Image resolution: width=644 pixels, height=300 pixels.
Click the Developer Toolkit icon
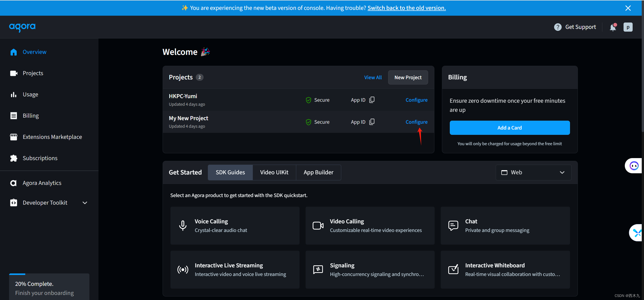(x=14, y=203)
